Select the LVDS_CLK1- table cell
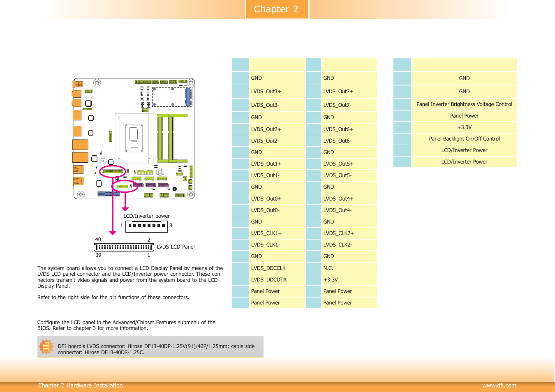 point(277,245)
